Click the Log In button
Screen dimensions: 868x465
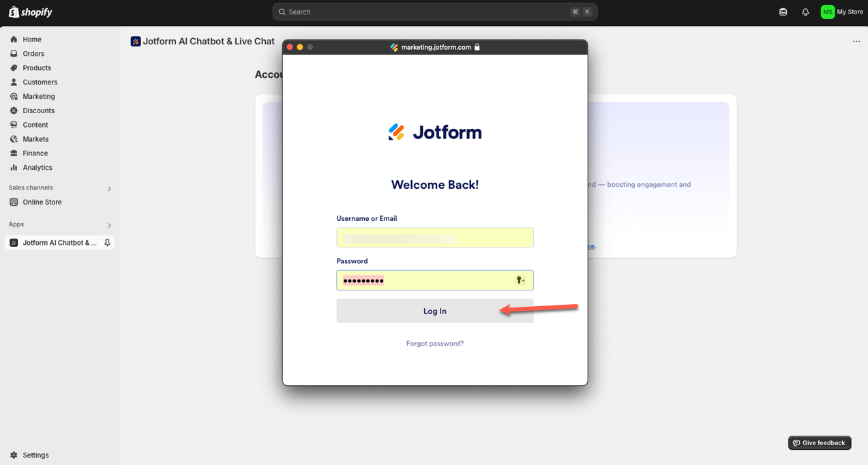click(x=435, y=311)
